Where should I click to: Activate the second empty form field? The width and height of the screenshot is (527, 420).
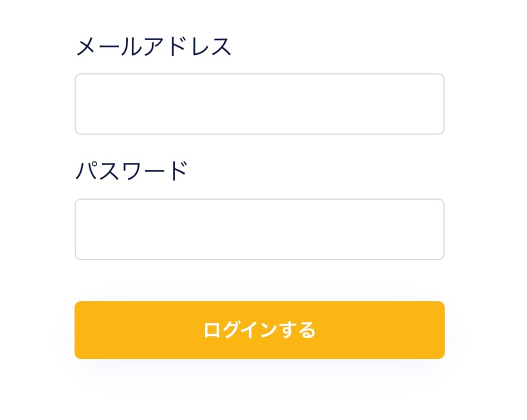point(260,229)
